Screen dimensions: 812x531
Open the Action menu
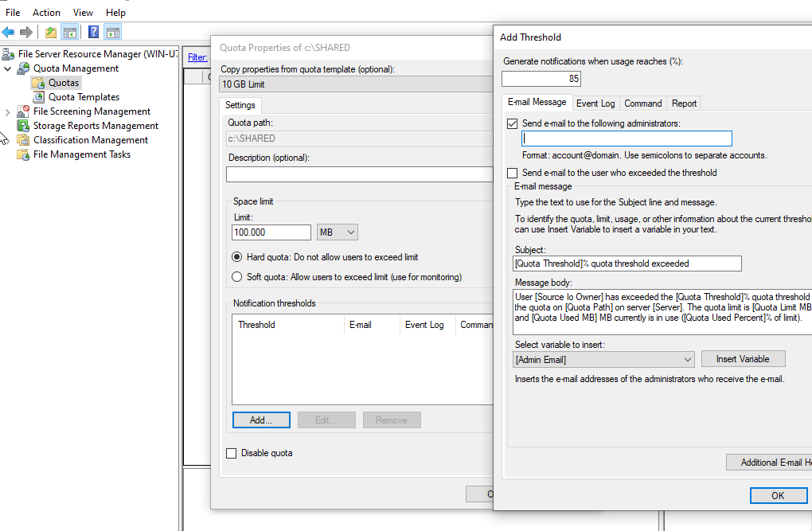[x=46, y=13]
